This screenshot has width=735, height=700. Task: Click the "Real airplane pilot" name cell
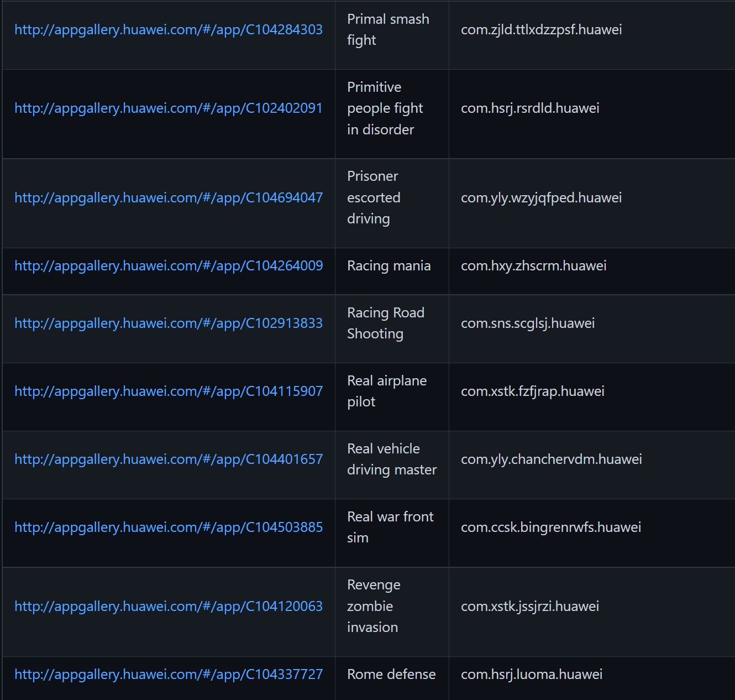point(387,391)
